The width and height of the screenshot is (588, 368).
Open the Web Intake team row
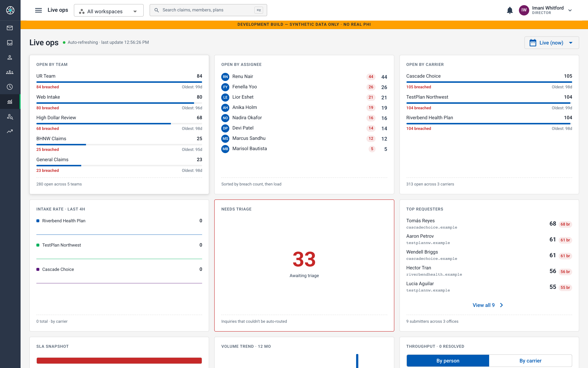pyautogui.click(x=119, y=102)
